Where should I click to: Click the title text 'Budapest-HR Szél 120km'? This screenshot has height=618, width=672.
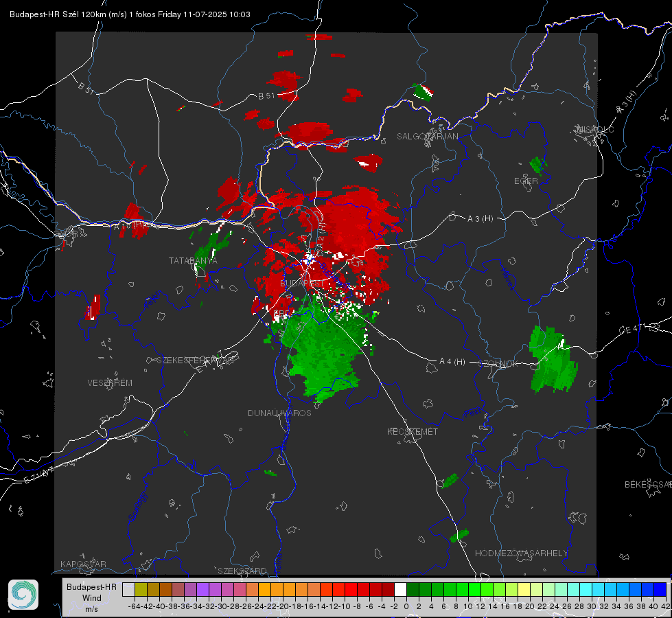click(56, 14)
